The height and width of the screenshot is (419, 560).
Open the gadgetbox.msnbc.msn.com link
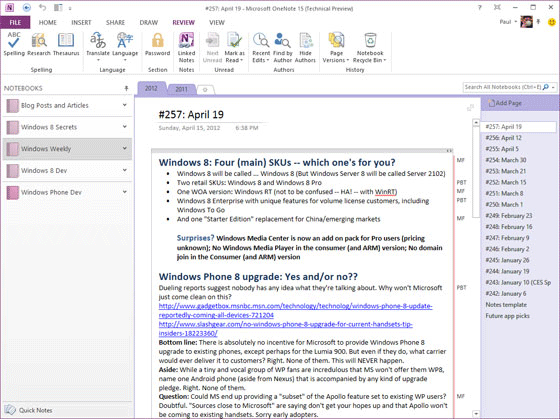(x=295, y=310)
